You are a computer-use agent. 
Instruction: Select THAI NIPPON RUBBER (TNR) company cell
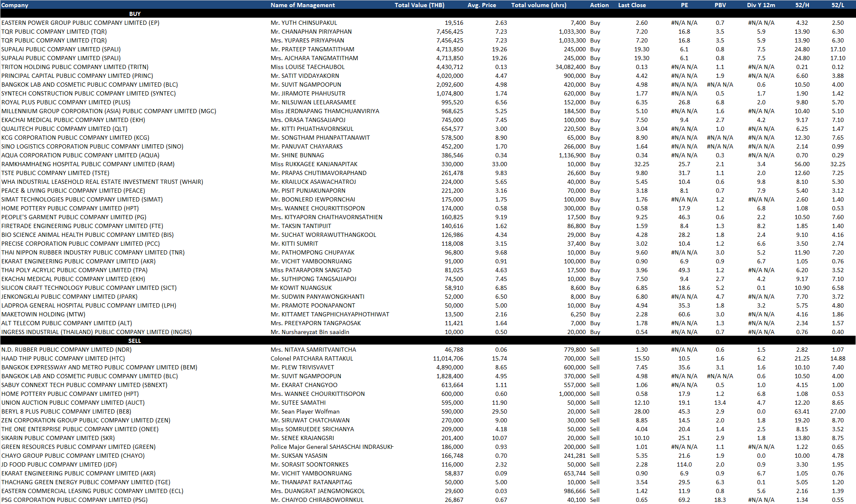tap(93, 252)
